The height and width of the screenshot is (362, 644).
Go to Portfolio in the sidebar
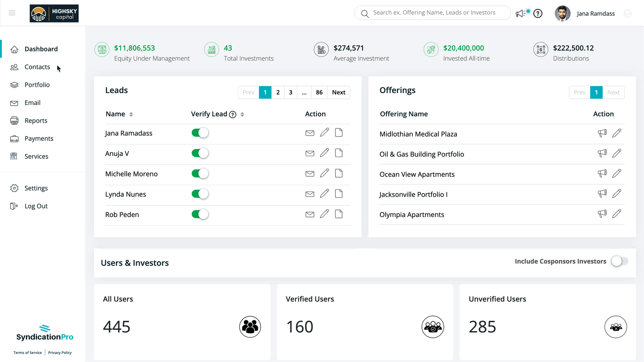pyautogui.click(x=37, y=85)
